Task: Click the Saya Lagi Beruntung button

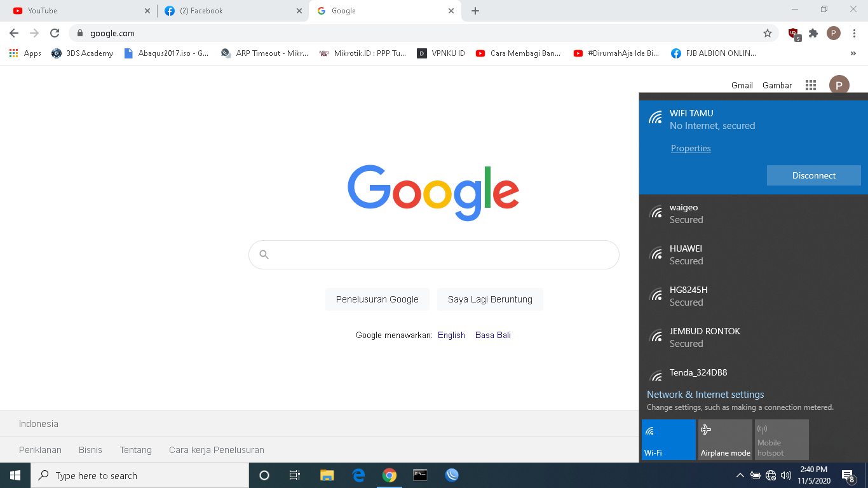Action: [x=490, y=299]
